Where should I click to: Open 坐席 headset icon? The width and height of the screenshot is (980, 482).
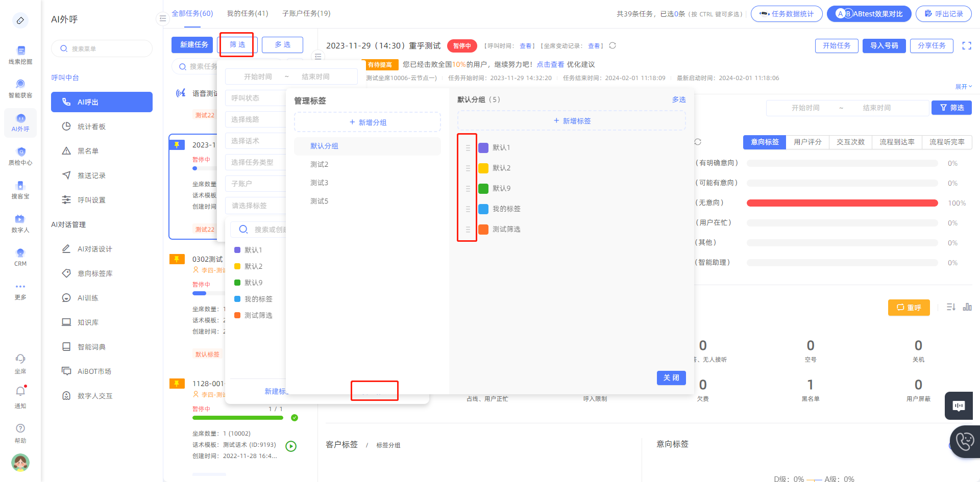coord(20,364)
